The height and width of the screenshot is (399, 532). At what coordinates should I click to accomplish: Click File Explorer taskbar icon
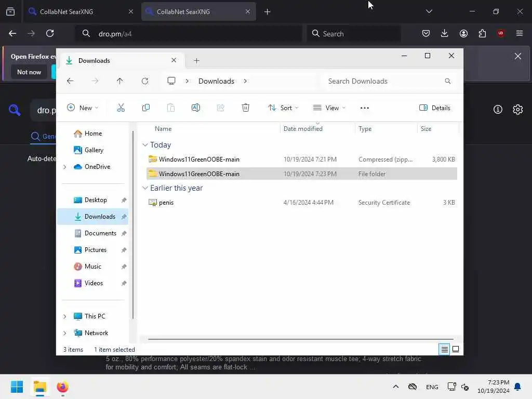tap(40, 387)
